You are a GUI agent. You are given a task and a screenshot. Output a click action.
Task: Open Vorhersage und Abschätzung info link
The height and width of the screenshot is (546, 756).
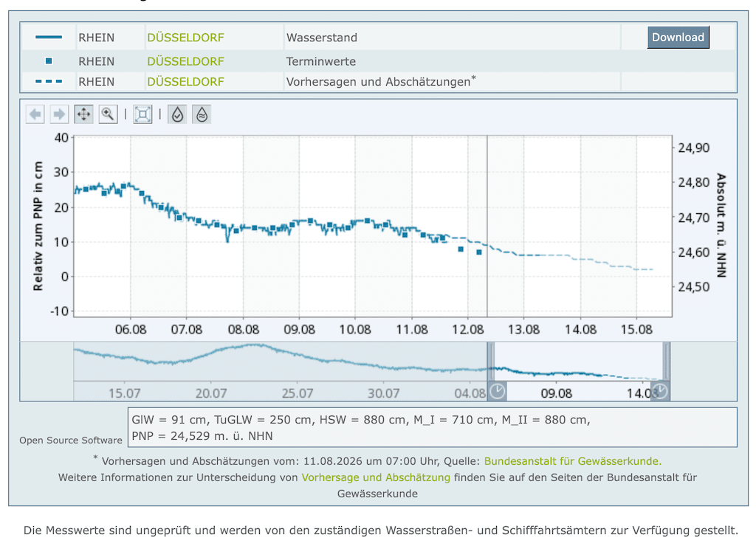pos(376,477)
